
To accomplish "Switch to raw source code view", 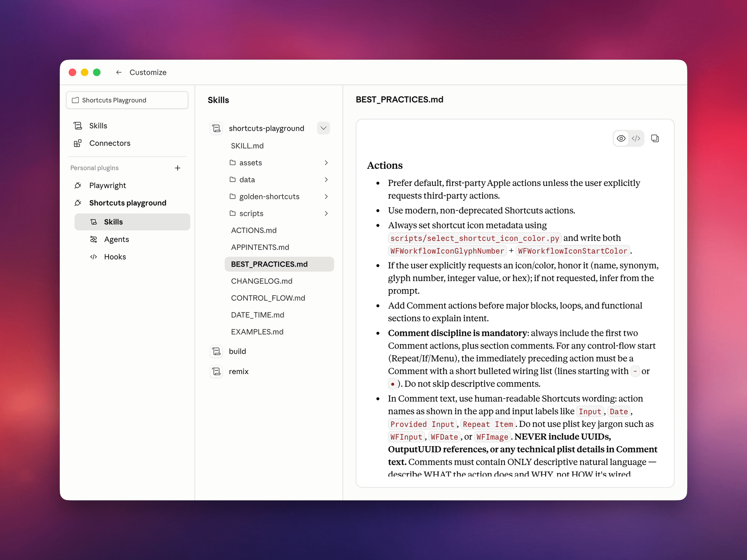I will (636, 139).
